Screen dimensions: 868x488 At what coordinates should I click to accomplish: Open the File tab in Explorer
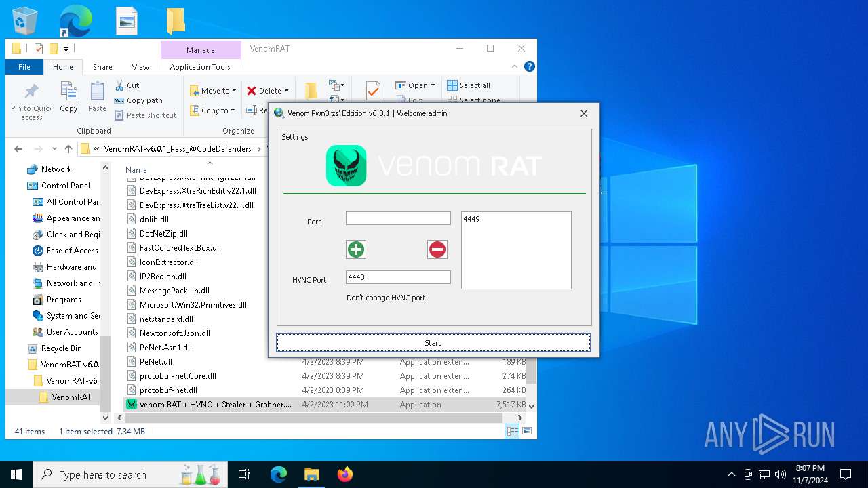pos(24,67)
